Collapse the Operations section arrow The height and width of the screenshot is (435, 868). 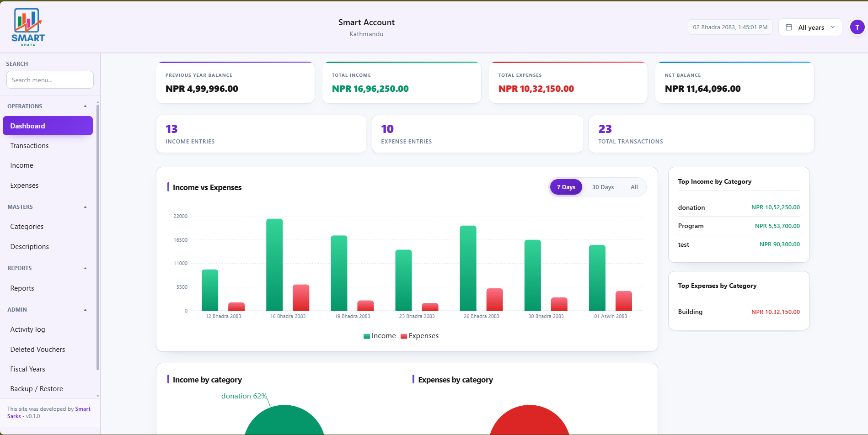click(85, 106)
